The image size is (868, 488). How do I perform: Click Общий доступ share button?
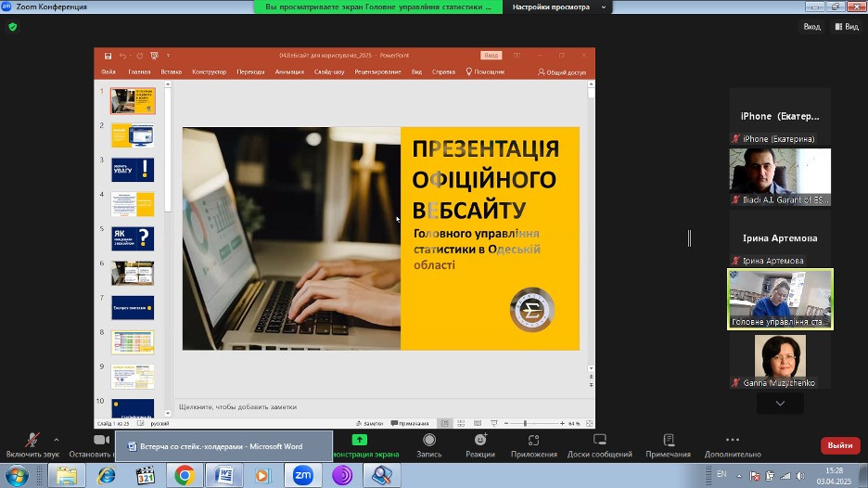562,72
